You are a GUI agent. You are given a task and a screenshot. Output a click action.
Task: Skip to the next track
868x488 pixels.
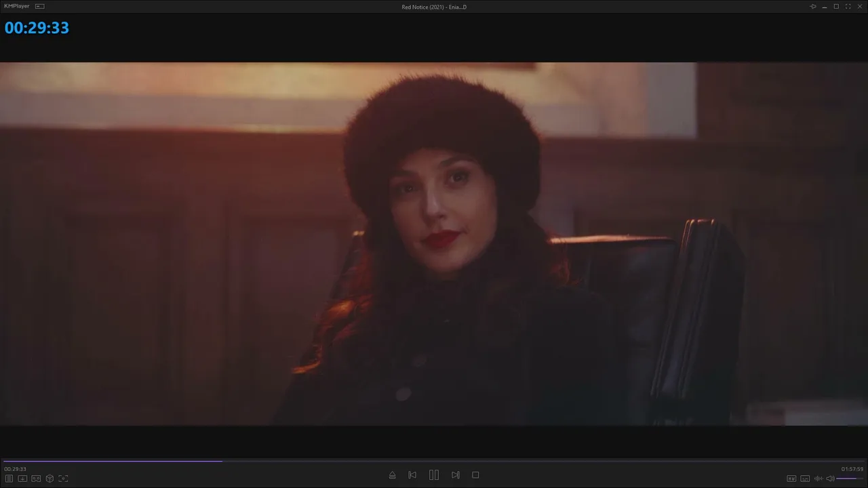(x=456, y=475)
